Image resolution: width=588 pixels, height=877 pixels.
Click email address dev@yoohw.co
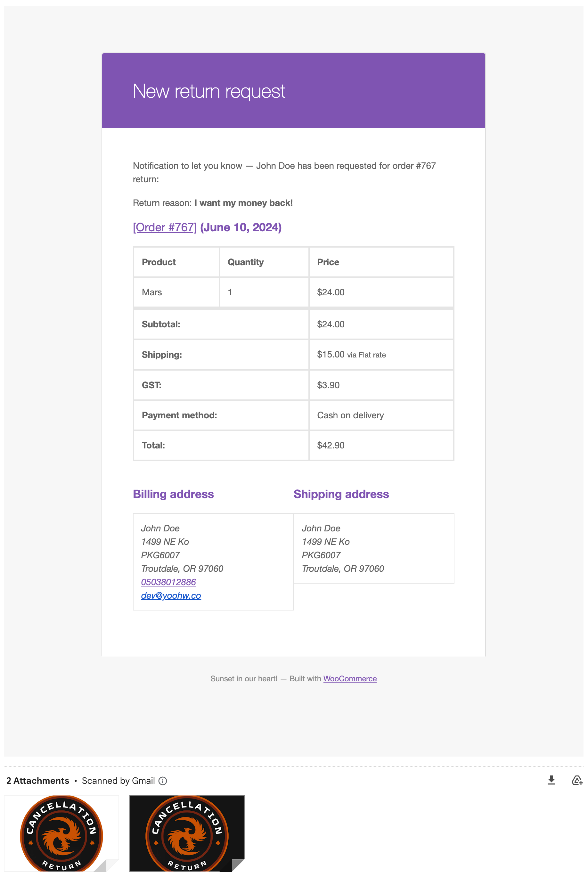pyautogui.click(x=171, y=595)
